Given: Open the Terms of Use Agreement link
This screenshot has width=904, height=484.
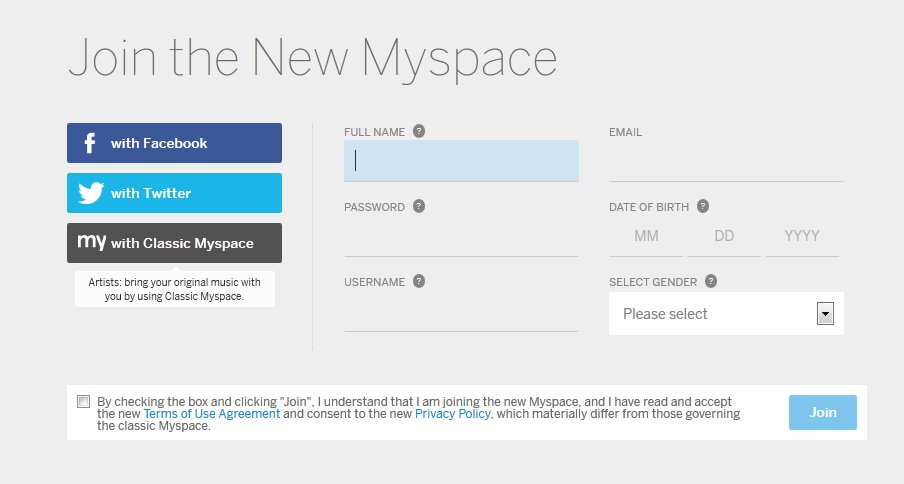Looking at the screenshot, I should [212, 414].
